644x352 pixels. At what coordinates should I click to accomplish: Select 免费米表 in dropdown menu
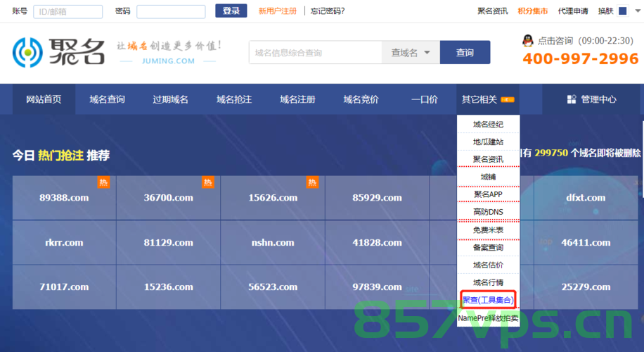click(x=488, y=230)
